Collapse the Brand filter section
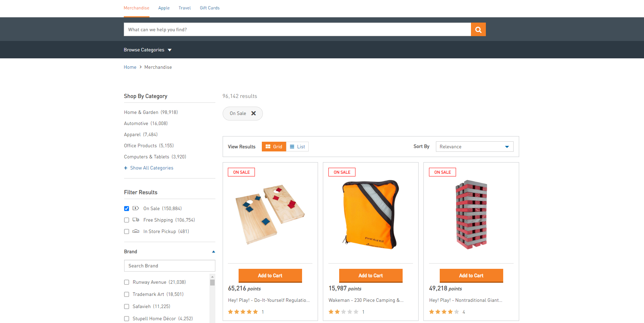Viewport: 644px width, 323px height. (x=213, y=252)
